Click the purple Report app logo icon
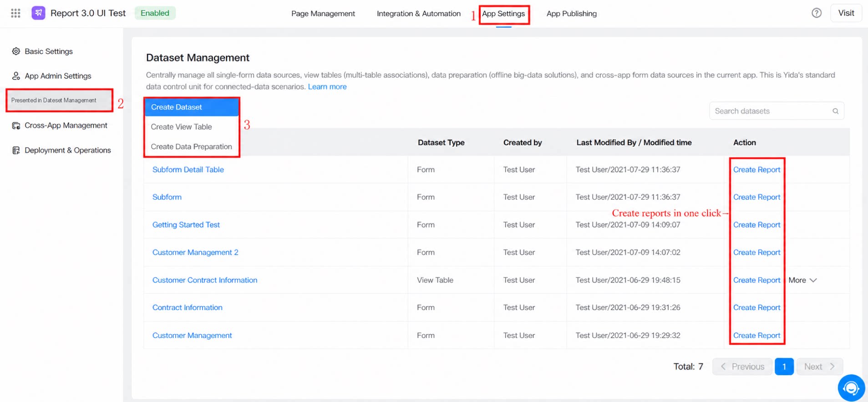Viewport: 868px width, 402px height. click(x=38, y=13)
